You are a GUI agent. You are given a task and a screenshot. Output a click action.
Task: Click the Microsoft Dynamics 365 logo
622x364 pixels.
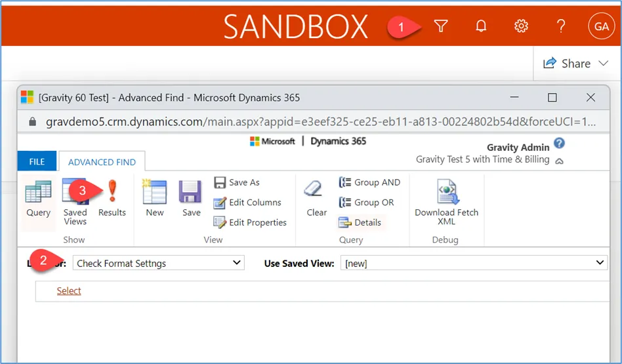point(308,141)
